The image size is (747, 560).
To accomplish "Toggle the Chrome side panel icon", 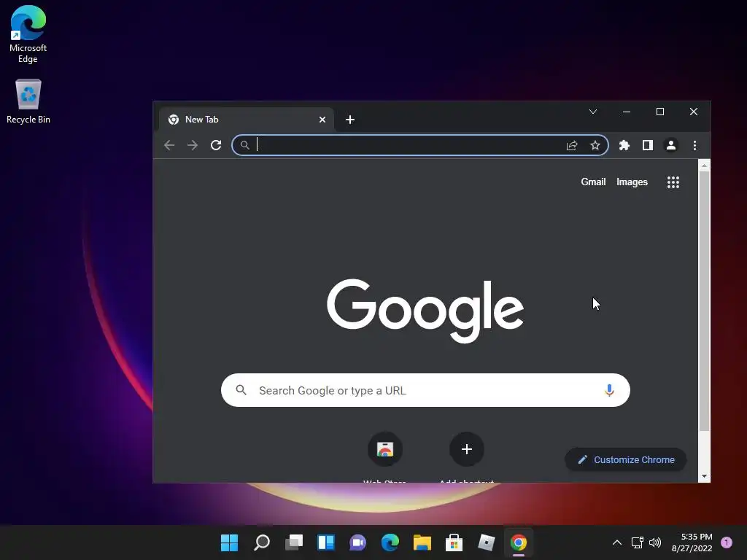I will tap(648, 145).
